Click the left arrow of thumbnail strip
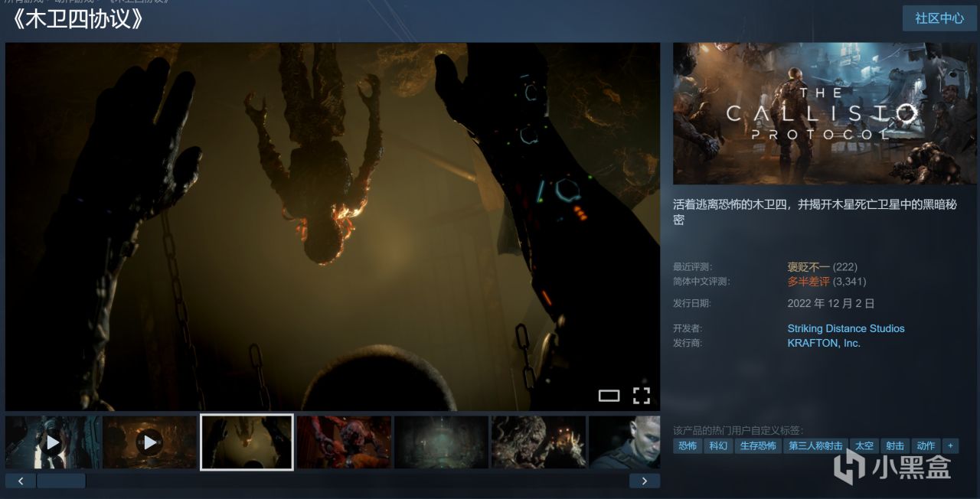Image resolution: width=980 pixels, height=499 pixels. [21, 481]
